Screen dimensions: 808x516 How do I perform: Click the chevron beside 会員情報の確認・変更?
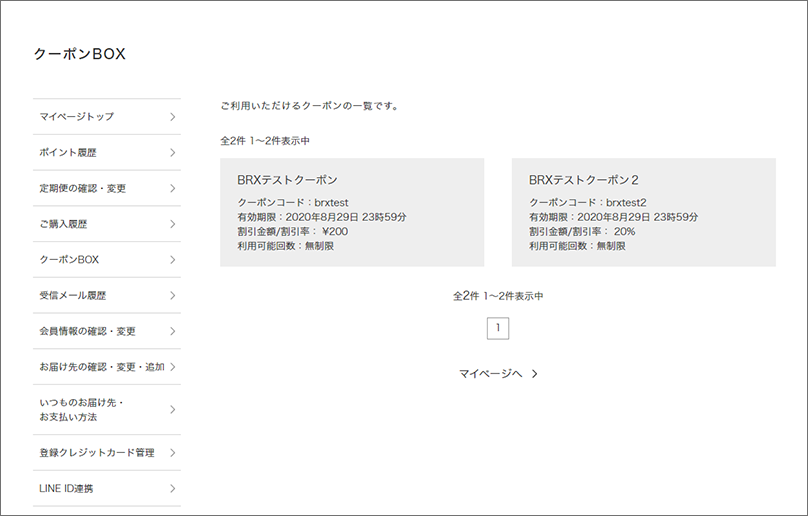[172, 331]
